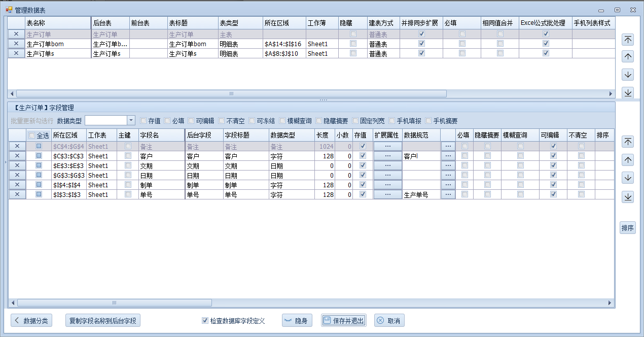Click the field table horizontal scrollbar

click(114, 303)
